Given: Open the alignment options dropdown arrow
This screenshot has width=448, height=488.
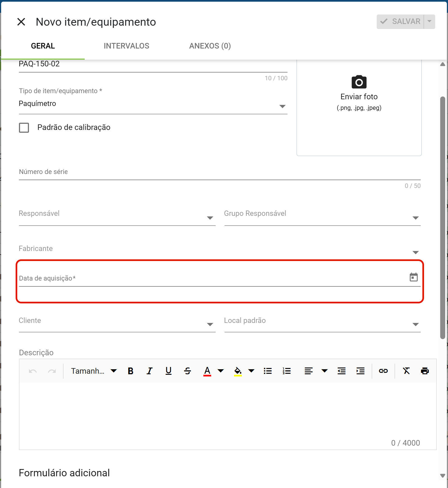Looking at the screenshot, I should [x=325, y=371].
